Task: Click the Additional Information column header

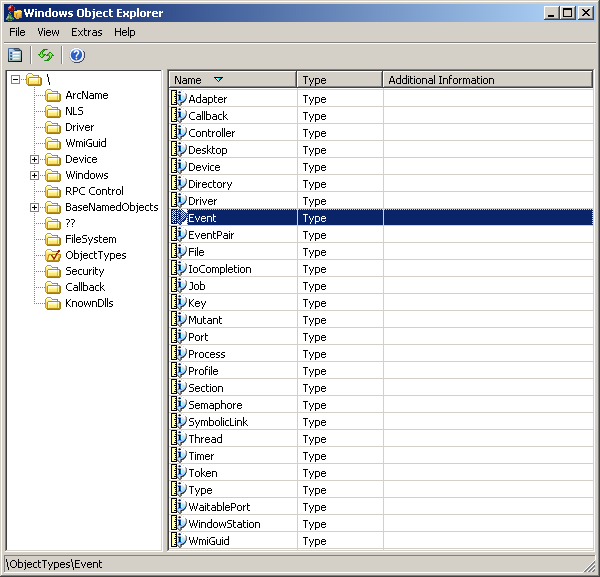Action: [486, 80]
